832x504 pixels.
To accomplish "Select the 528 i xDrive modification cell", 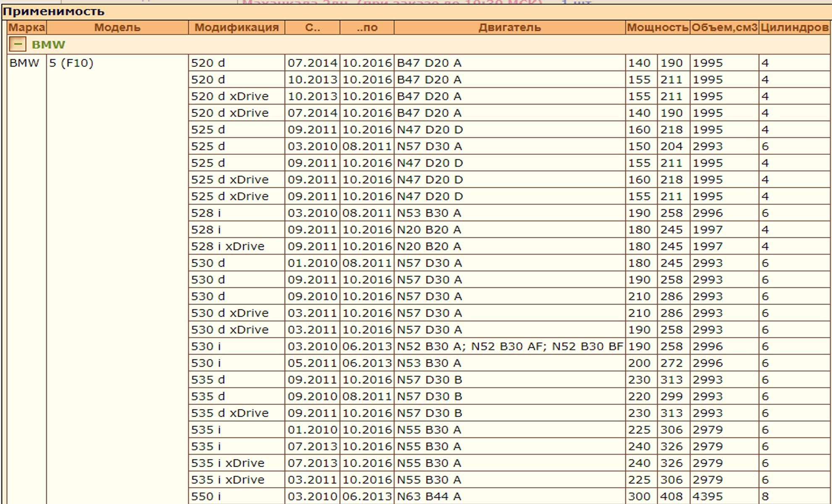I will coord(228,246).
